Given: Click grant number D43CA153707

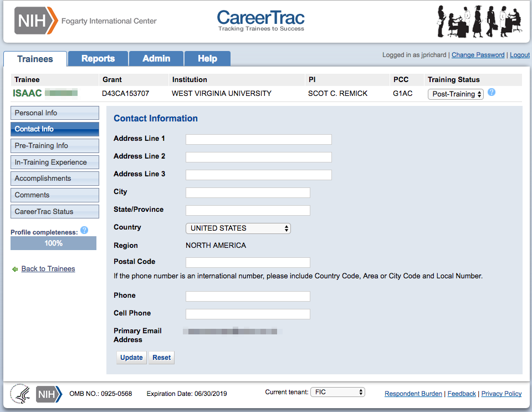Looking at the screenshot, I should 126,93.
